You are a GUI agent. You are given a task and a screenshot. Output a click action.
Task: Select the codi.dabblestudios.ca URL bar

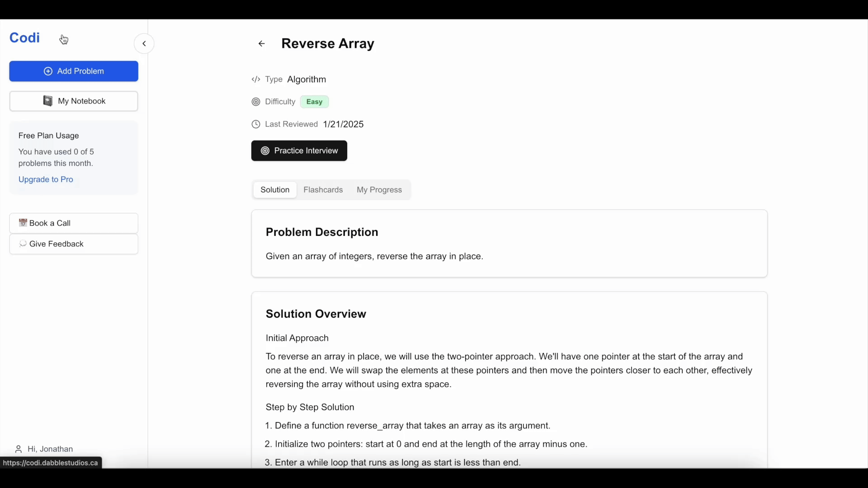point(51,462)
